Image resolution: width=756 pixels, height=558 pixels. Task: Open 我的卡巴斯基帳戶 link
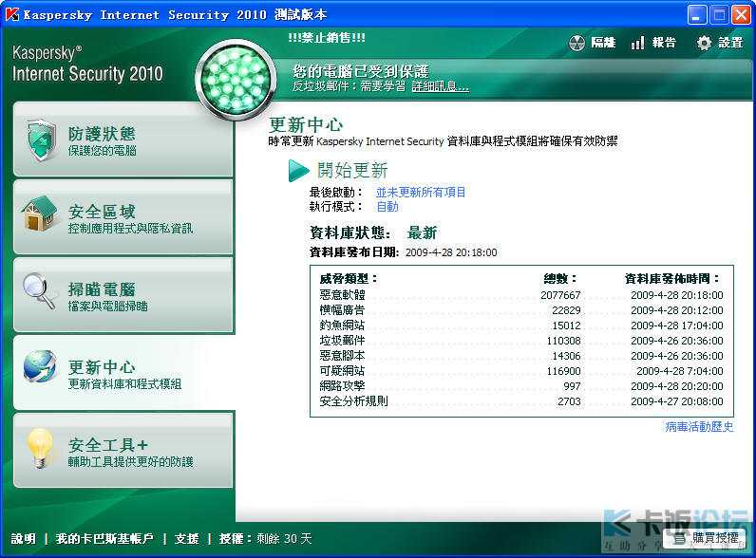pyautogui.click(x=104, y=538)
